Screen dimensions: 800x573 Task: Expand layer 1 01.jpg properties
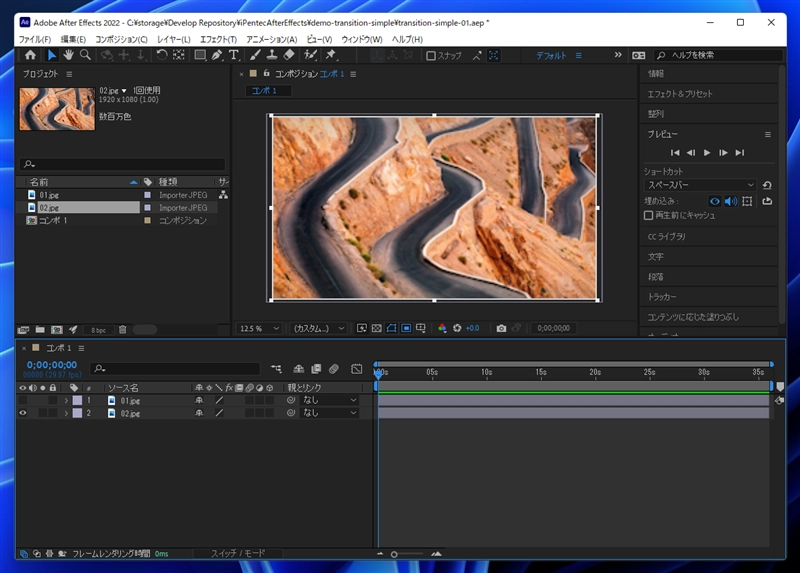pos(66,401)
